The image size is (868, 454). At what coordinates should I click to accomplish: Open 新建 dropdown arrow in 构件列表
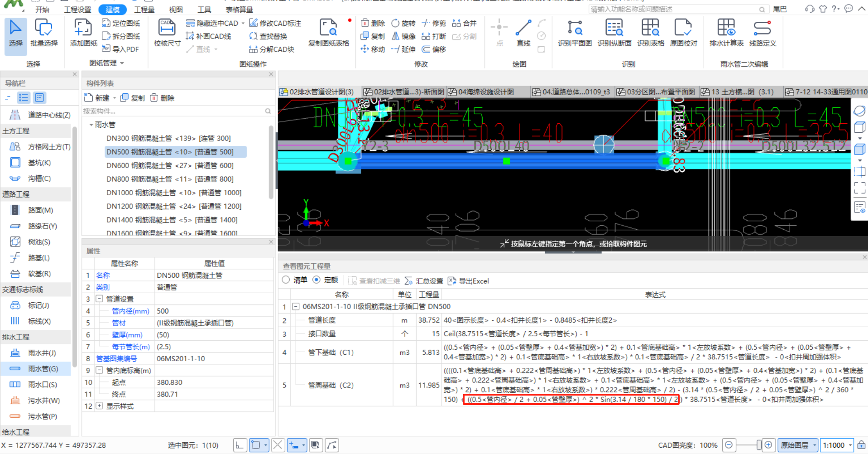[115, 98]
